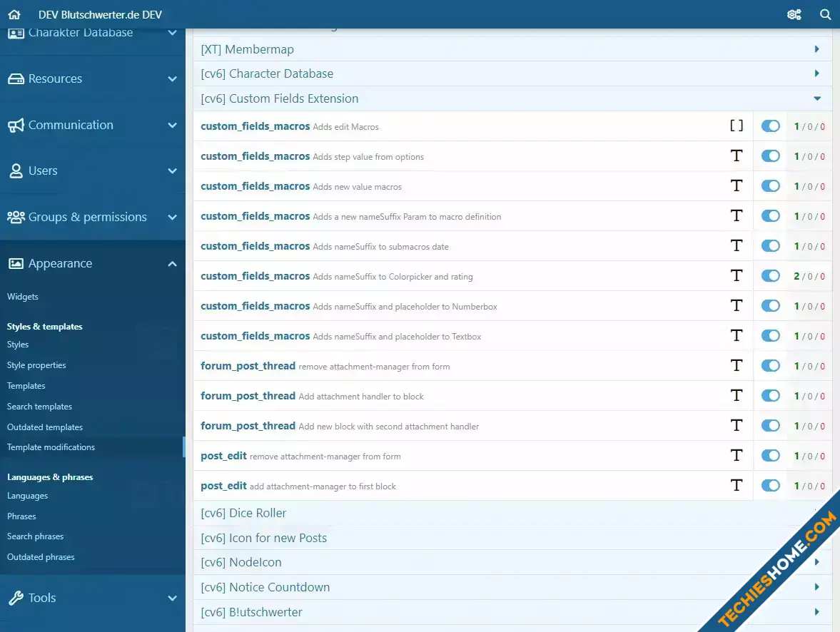This screenshot has width=840, height=632.
Task: Expand [cv6] B!utschwerter arrow
Action: 817,611
